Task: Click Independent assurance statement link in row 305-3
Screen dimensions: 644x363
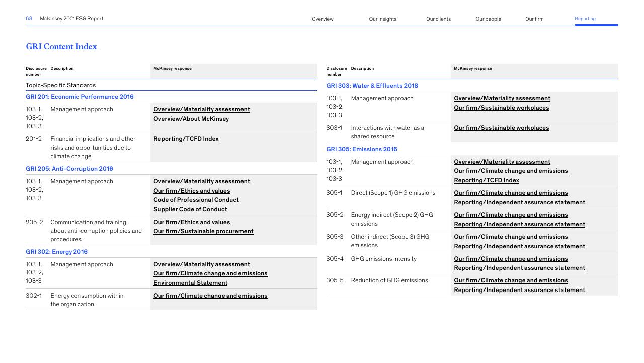Action: [519, 246]
